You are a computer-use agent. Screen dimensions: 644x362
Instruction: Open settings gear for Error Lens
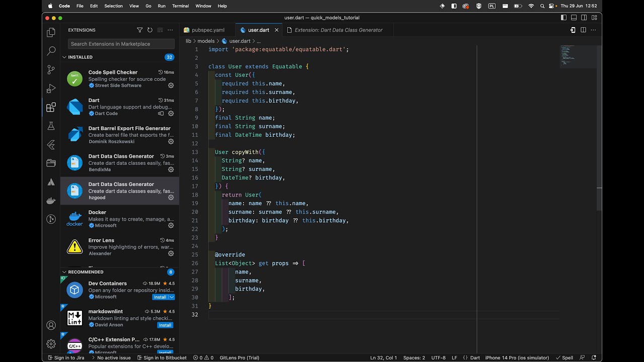click(x=171, y=254)
